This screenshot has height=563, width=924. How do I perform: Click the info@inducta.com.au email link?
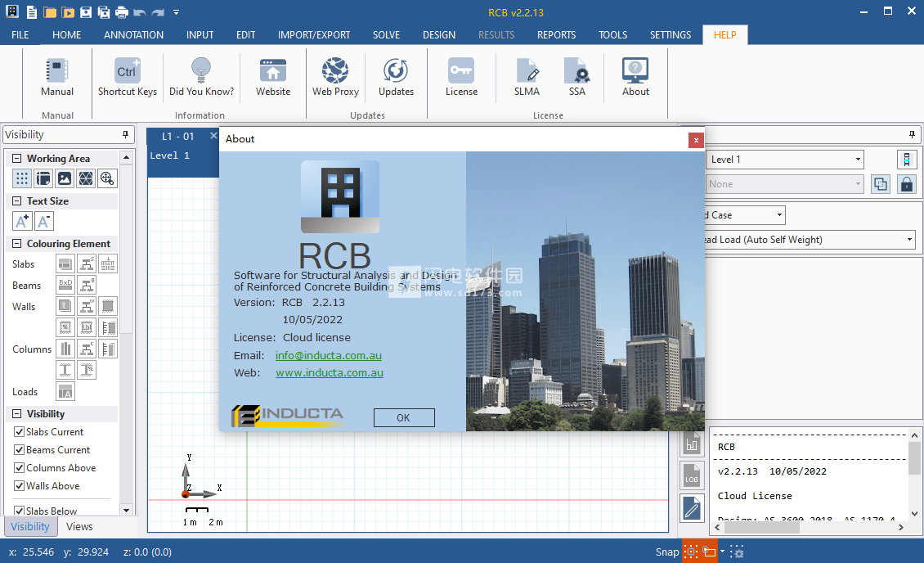coord(328,355)
